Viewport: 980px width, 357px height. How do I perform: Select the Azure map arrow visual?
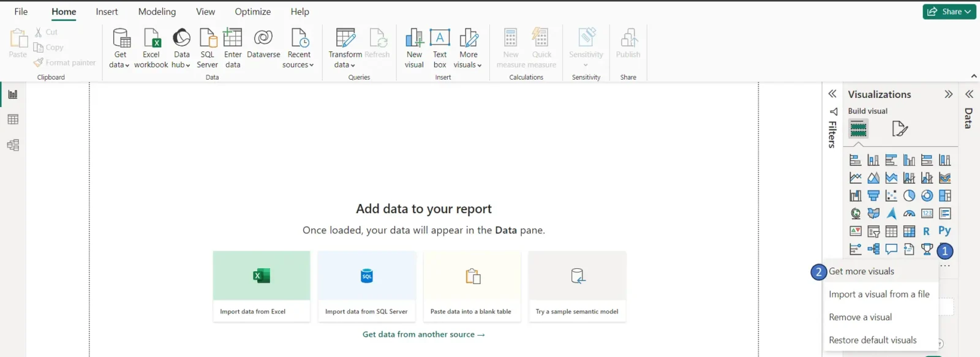point(891,214)
